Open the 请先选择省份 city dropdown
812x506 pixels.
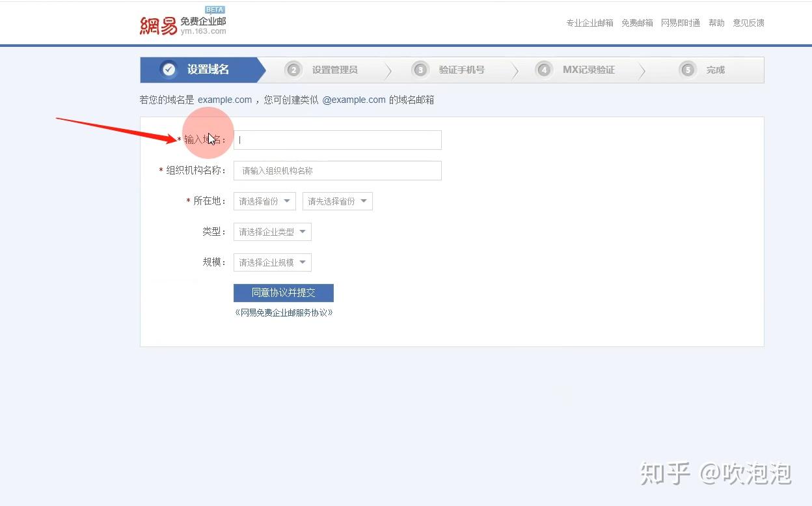(x=338, y=201)
